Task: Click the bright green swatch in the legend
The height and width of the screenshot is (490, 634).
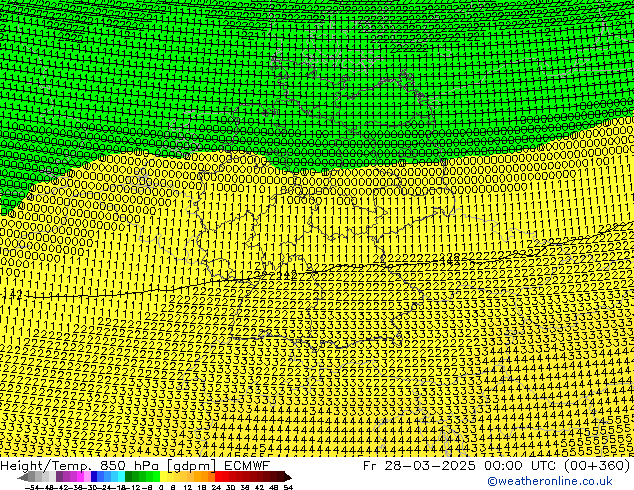Action: tap(156, 477)
